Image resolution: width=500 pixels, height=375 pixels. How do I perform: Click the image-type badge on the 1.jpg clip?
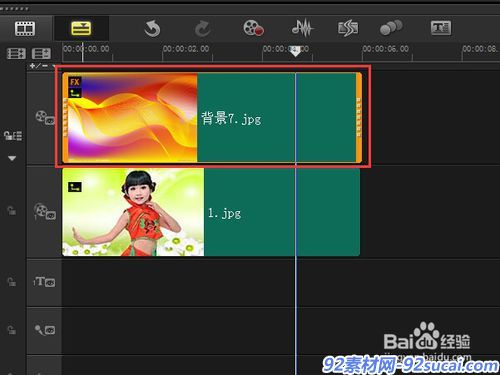(75, 187)
